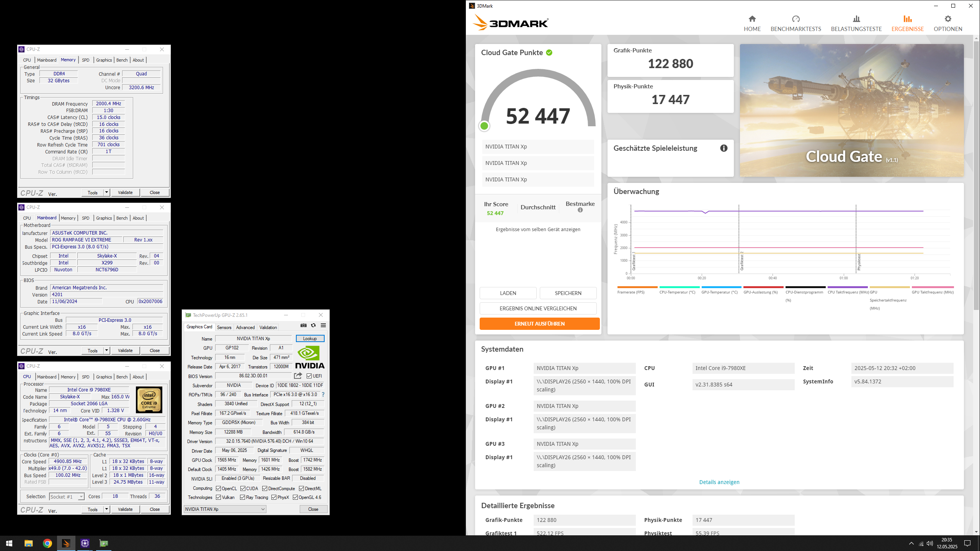980x551 pixels.
Task: Click CPU Taktfrequenz purple legend swatch
Action: [x=848, y=287]
